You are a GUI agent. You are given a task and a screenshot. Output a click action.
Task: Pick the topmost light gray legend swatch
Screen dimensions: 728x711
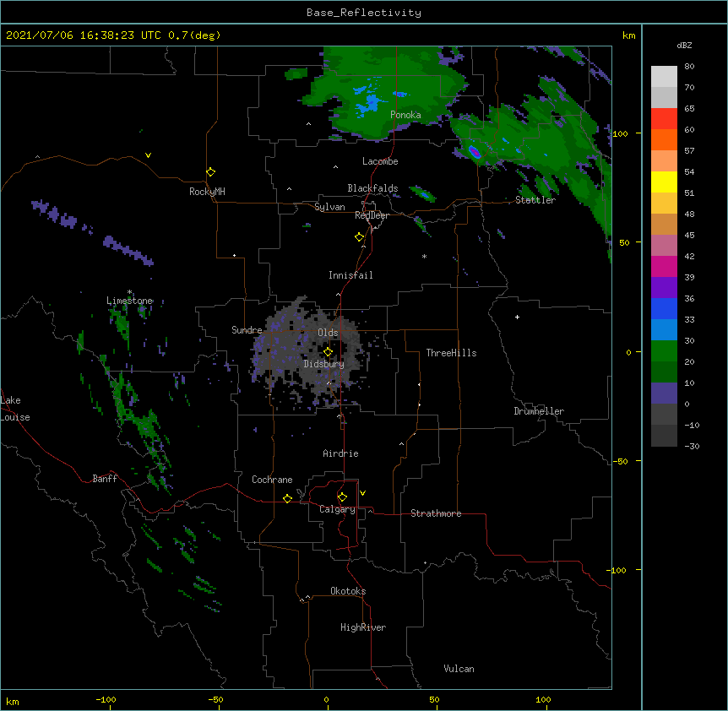[x=664, y=77]
